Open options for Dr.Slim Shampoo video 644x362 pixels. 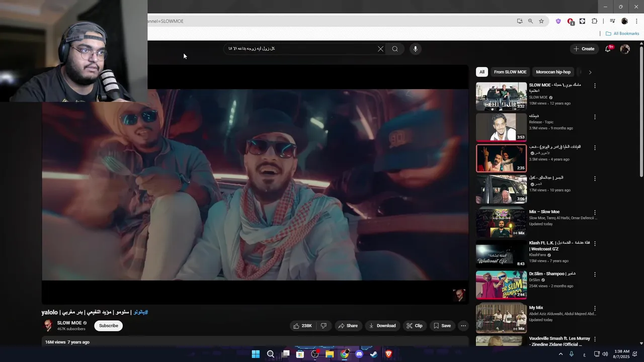(595, 275)
